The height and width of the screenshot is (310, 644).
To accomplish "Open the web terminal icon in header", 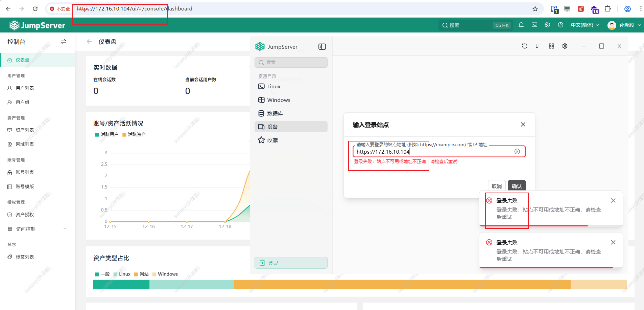I will tap(534, 25).
